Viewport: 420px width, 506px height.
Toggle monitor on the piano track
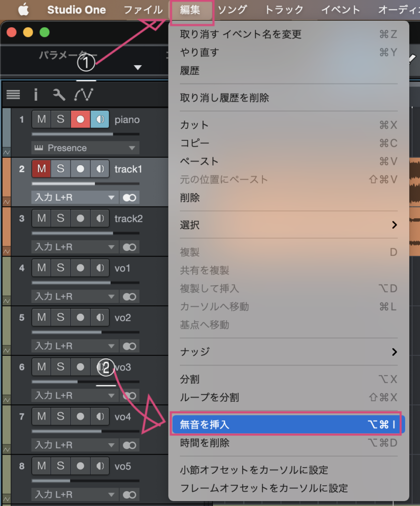tap(100, 120)
